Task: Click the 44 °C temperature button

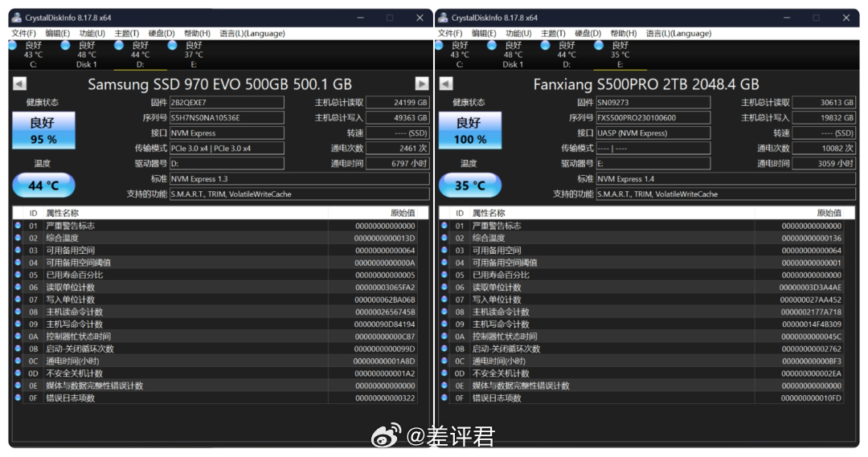Action: click(x=43, y=186)
